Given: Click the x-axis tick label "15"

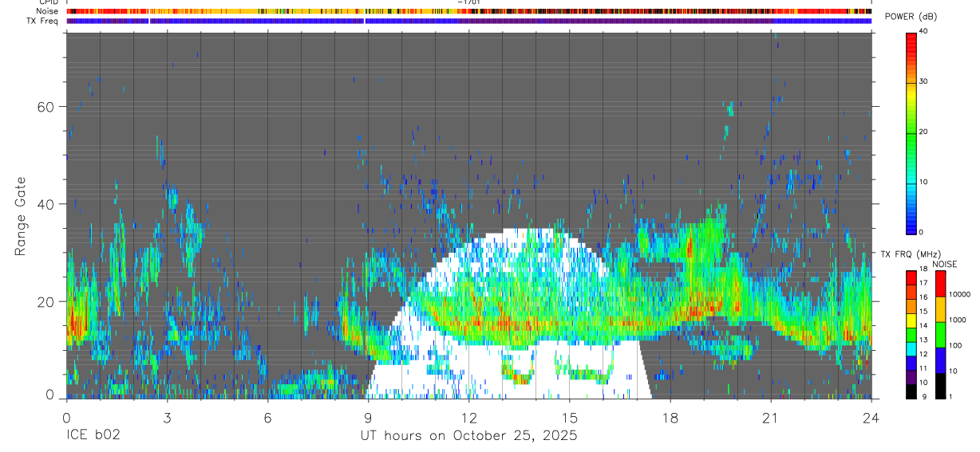Looking at the screenshot, I should coord(569,418).
